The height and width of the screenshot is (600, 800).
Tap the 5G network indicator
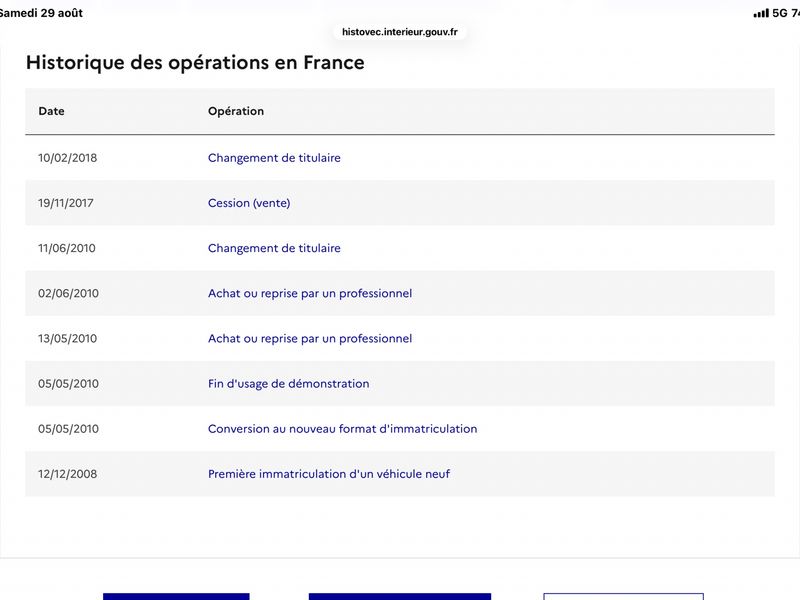[780, 13]
